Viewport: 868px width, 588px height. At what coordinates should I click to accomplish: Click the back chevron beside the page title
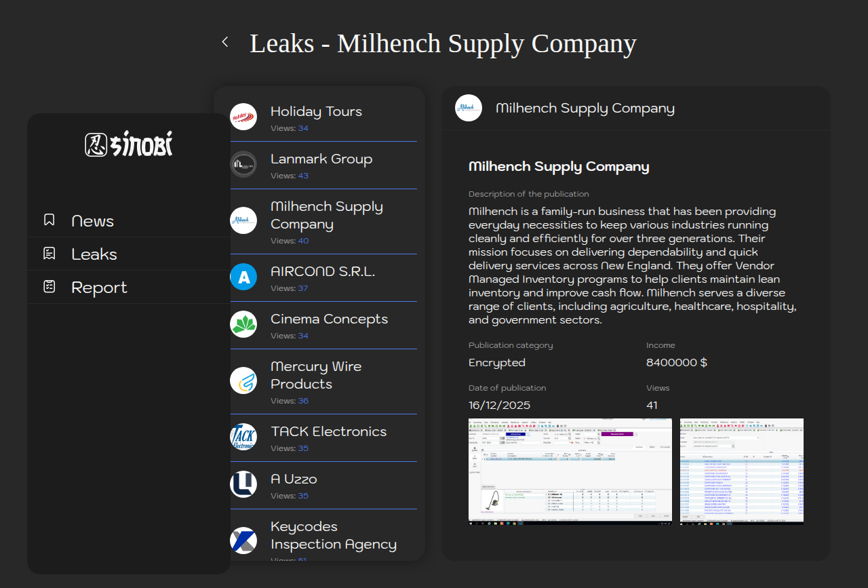click(225, 42)
